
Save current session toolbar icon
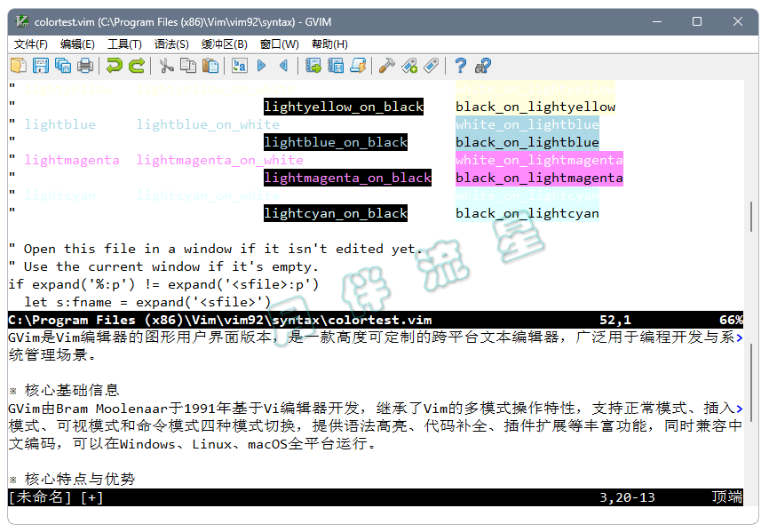click(336, 65)
